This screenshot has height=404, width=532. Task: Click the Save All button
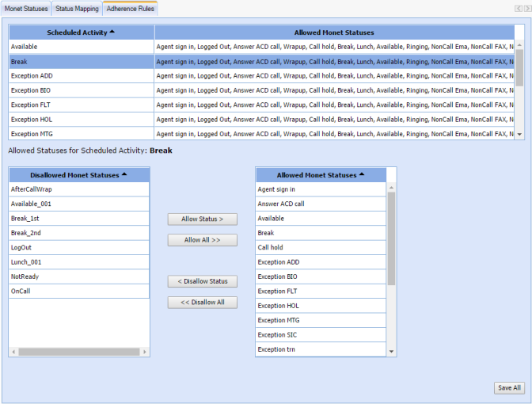(x=508, y=387)
